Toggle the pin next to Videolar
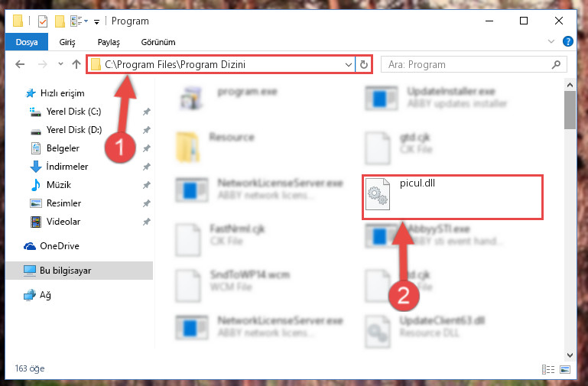This screenshot has width=588, height=386. coord(147,222)
